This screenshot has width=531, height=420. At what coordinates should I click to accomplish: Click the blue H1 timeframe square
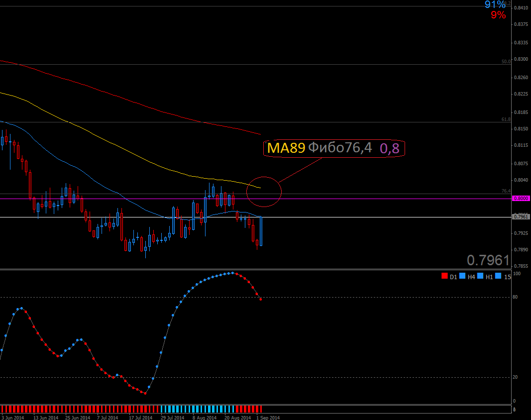(x=480, y=276)
